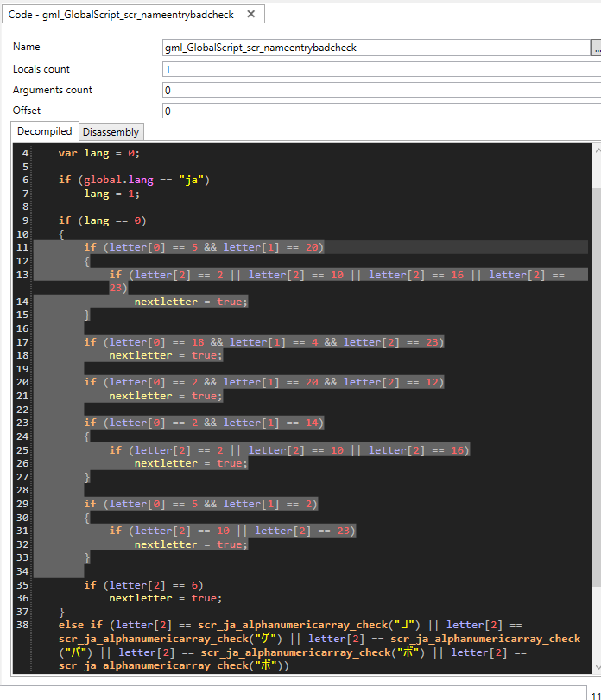Viewport: 601px width, 700px height.
Task: Click 'nextletter = true;' on line 14
Action: pyautogui.click(x=191, y=302)
